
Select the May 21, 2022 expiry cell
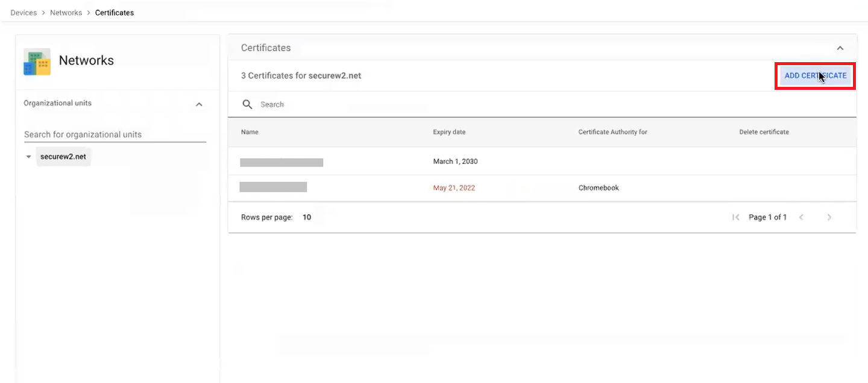454,188
